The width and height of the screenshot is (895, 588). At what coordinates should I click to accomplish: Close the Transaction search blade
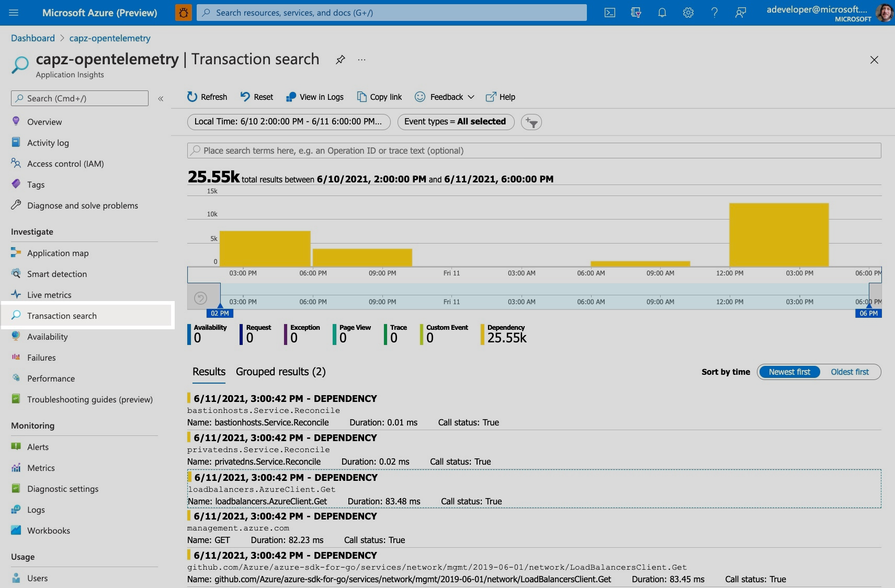coord(874,60)
